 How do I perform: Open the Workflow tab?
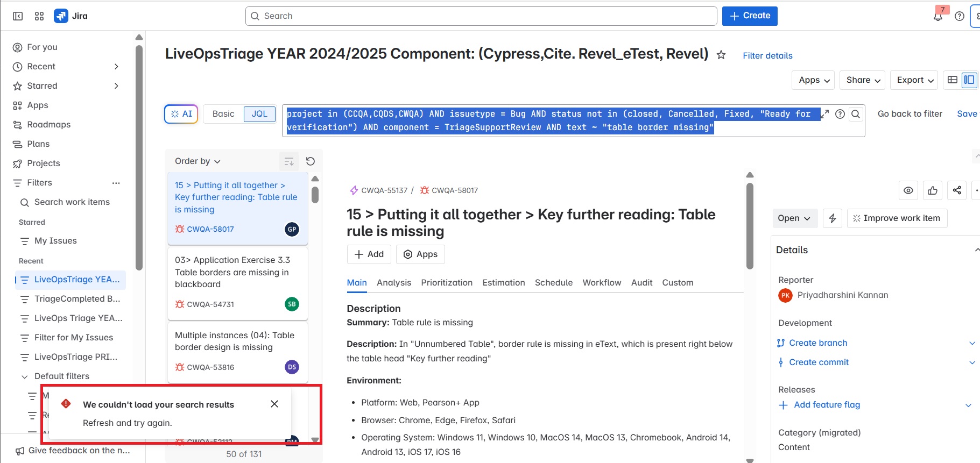[602, 282]
